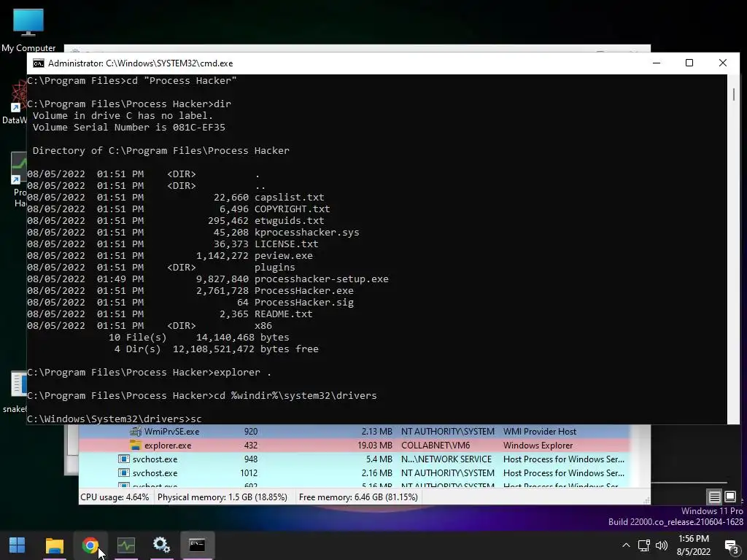Launch Google Chrome from the taskbar
This screenshot has width=747, height=560.
90,545
